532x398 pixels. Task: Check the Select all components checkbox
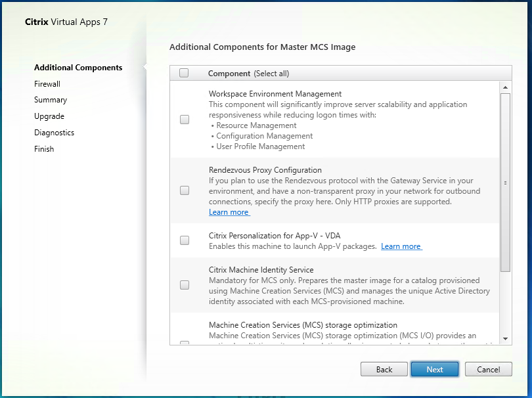184,73
